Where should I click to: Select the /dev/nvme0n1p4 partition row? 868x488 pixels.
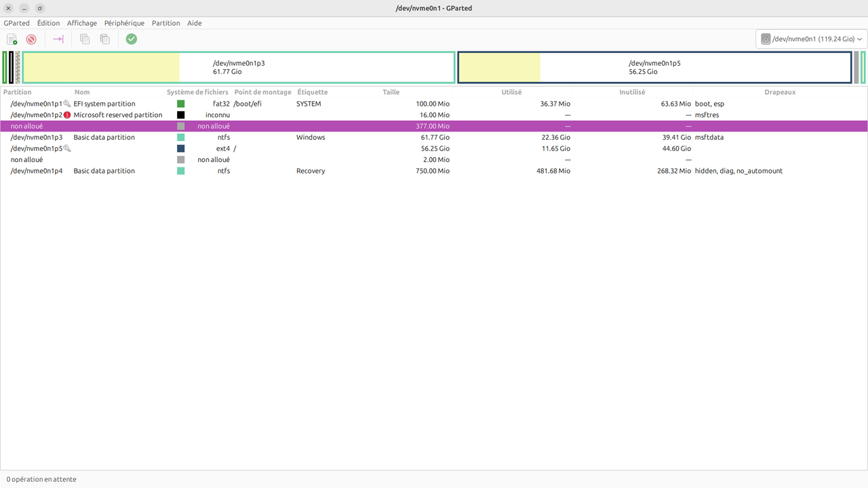pyautogui.click(x=434, y=171)
